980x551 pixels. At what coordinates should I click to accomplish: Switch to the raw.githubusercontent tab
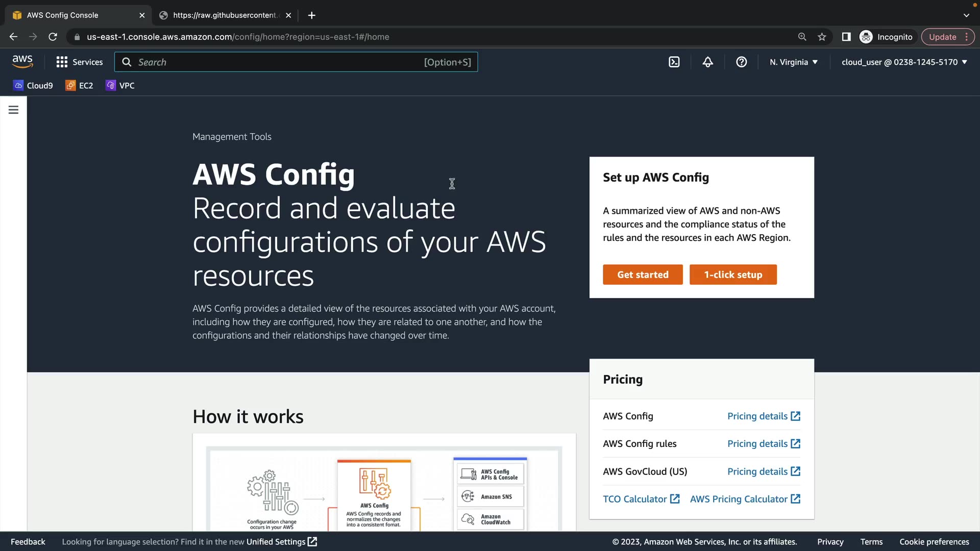[x=225, y=15]
